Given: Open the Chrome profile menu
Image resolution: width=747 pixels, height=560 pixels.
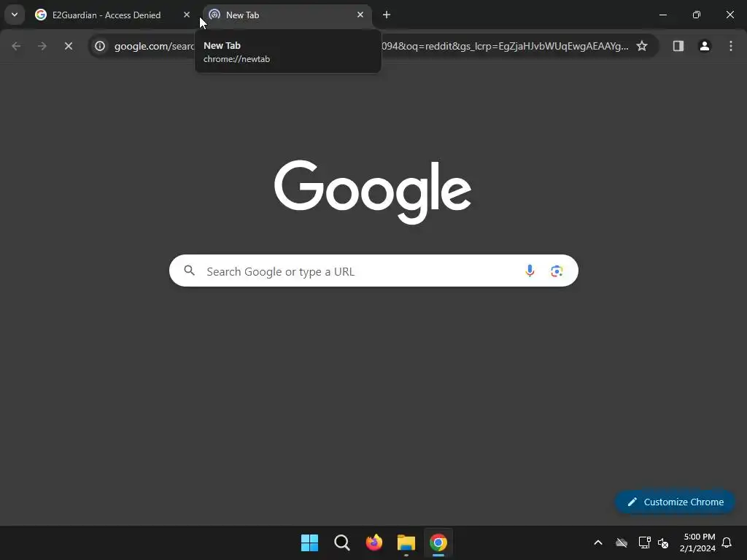Looking at the screenshot, I should point(705,46).
